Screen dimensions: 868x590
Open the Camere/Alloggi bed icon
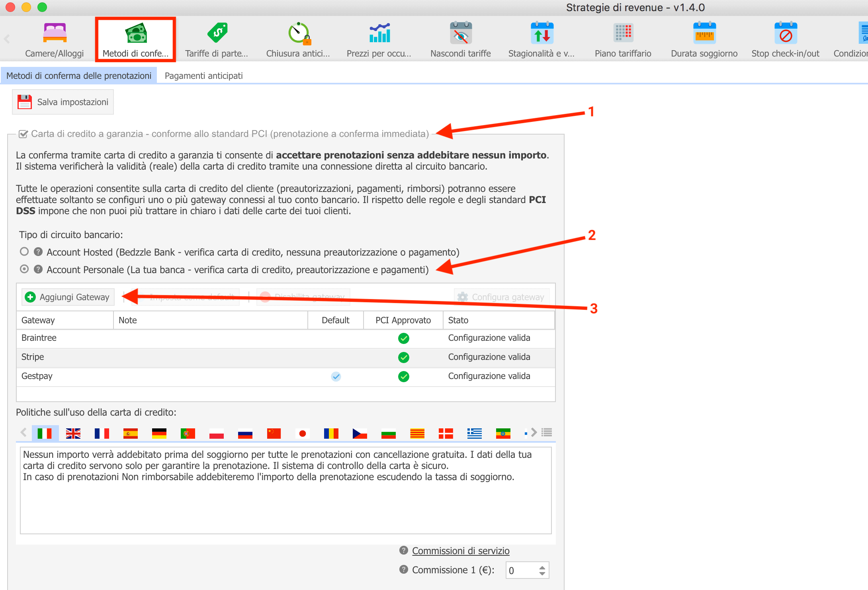coord(55,33)
